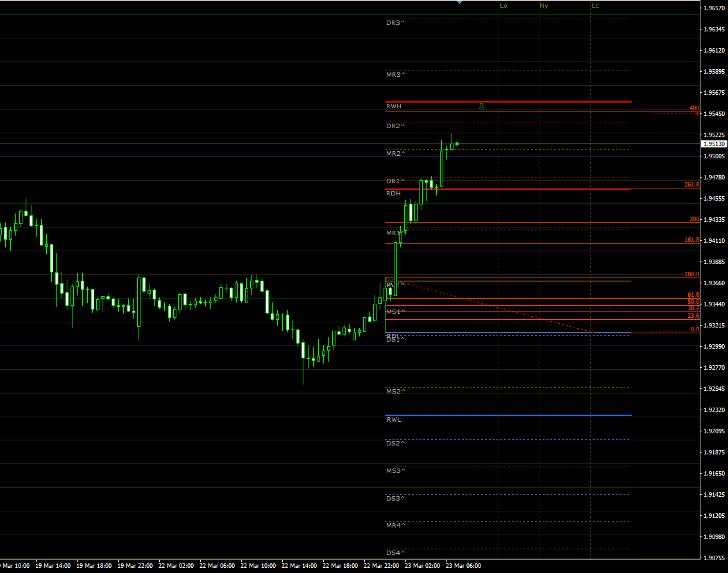Click the DS4^ support label
Screen dimensions: 728x573
[x=395, y=553]
